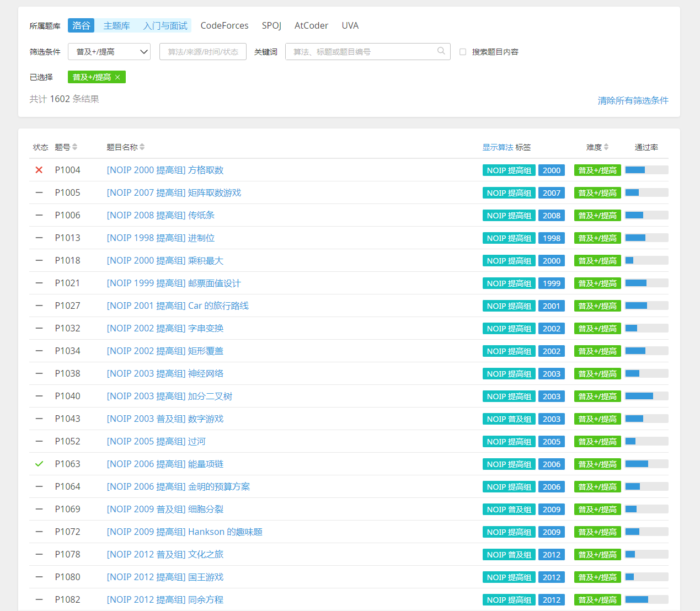
Task: Sort by 难度 using its sort arrows
Action: [x=606, y=147]
